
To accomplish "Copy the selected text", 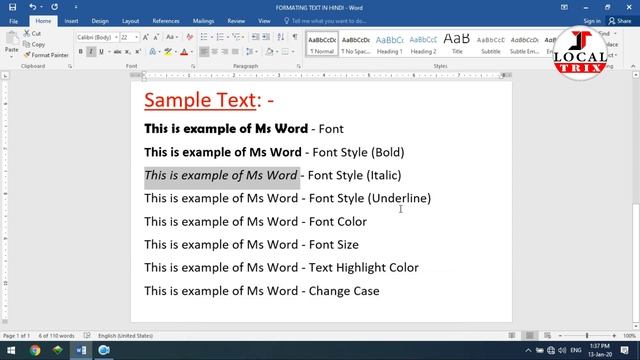I will (34, 44).
